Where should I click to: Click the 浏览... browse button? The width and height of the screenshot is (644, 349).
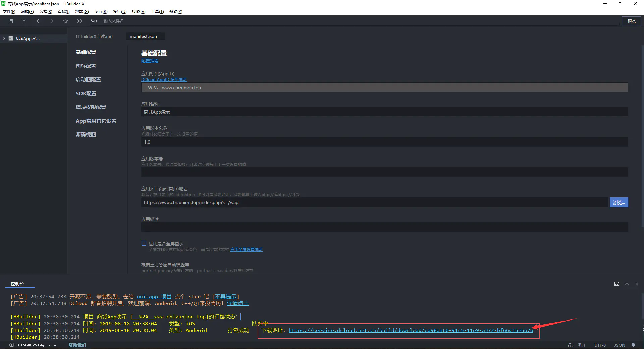pos(619,202)
